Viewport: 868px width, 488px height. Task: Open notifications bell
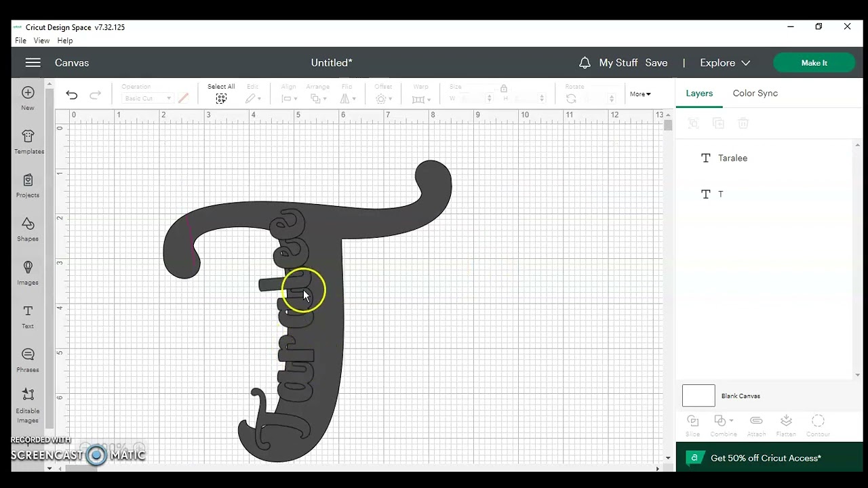click(x=585, y=62)
